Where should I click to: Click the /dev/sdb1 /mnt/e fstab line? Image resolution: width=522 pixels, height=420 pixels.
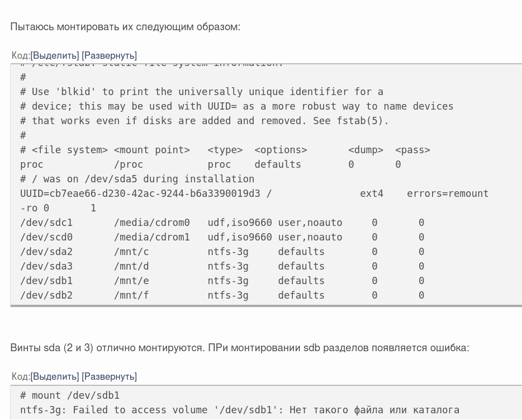[222, 281]
